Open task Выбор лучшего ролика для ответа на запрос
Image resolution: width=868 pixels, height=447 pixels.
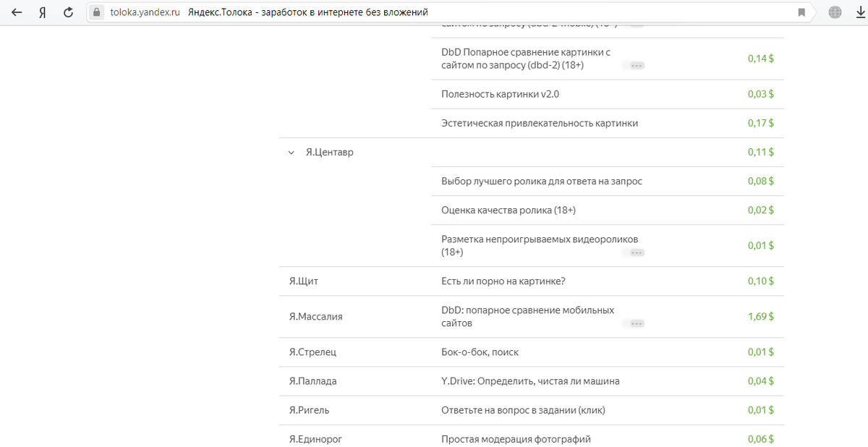coord(542,181)
